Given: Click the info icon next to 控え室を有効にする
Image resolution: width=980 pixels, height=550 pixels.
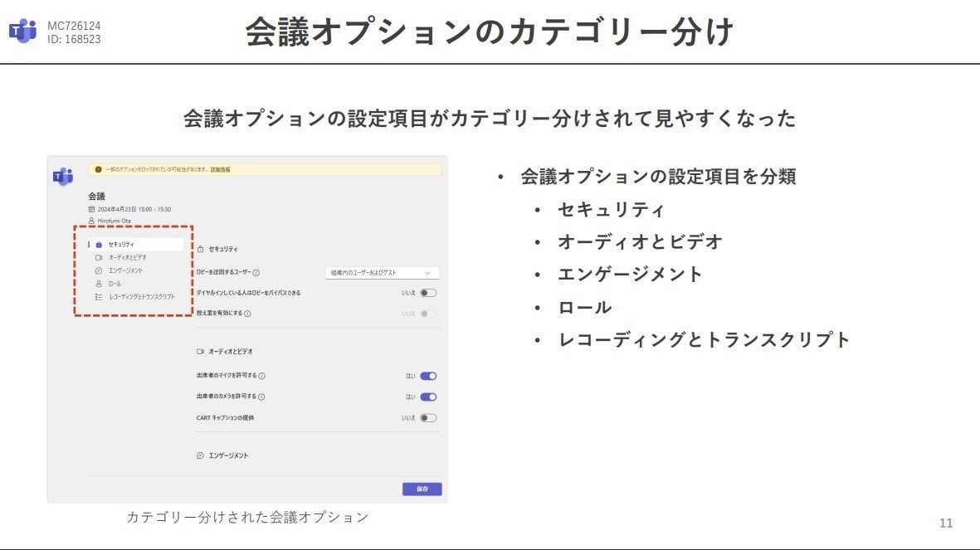Looking at the screenshot, I should tap(247, 314).
